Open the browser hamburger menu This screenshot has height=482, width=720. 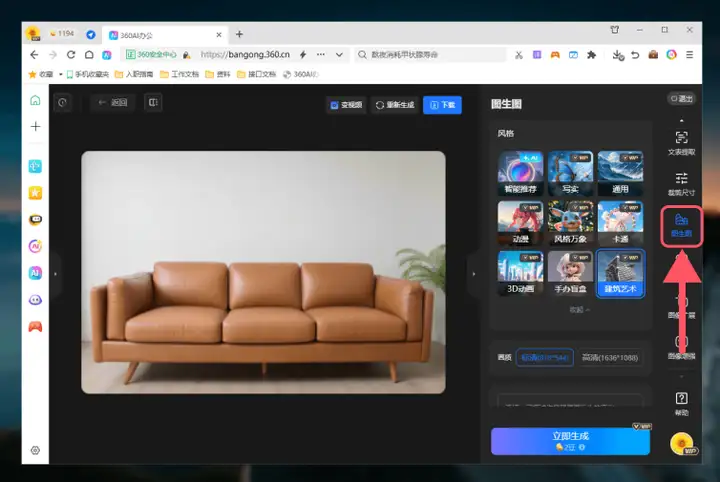click(x=689, y=55)
